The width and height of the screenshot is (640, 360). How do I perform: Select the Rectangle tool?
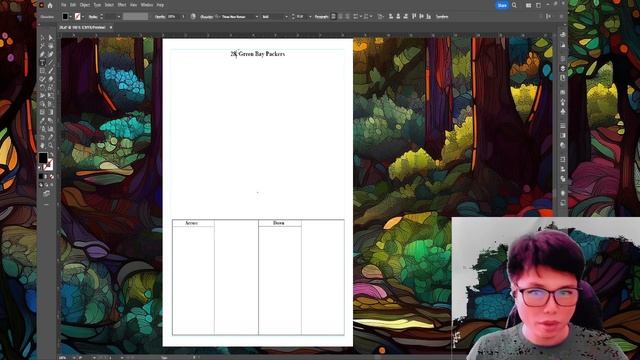pos(42,71)
